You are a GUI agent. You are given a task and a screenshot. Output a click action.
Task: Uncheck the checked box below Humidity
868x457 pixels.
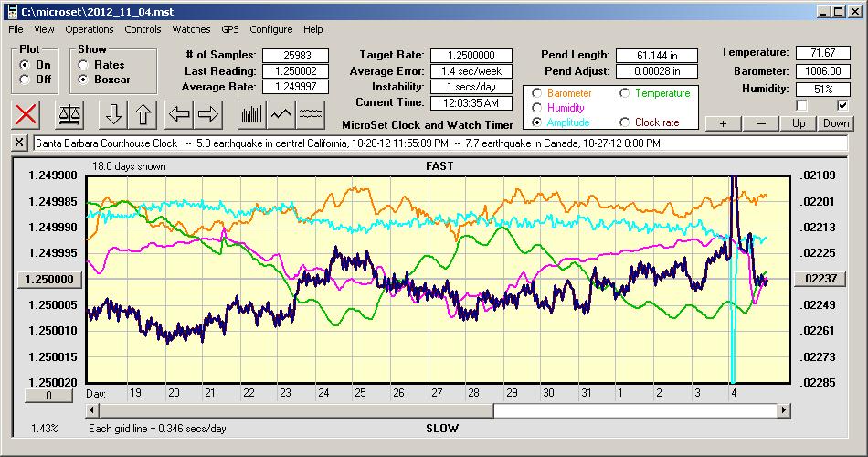tap(842, 105)
